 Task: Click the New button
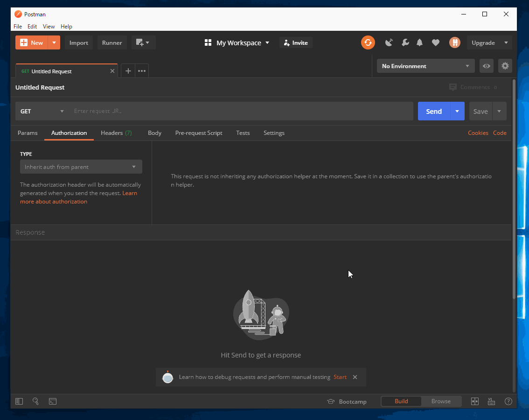click(x=32, y=42)
